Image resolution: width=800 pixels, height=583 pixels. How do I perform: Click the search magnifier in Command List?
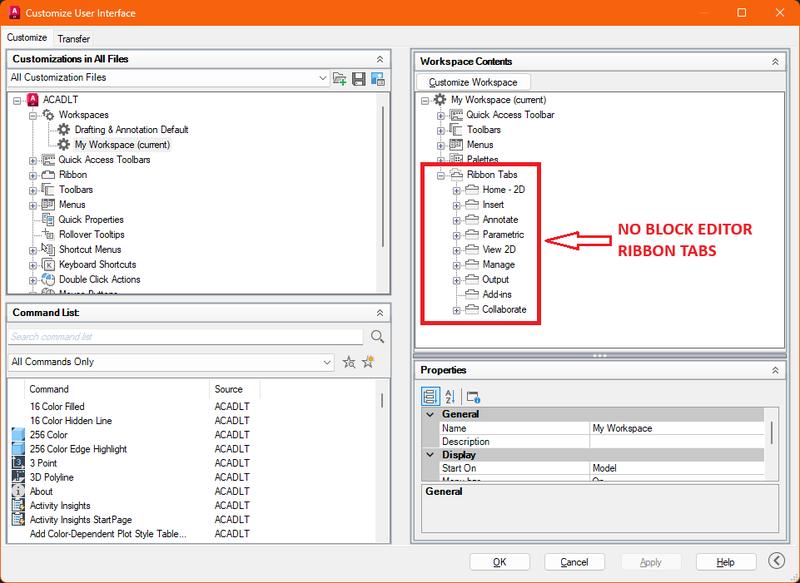click(x=378, y=337)
